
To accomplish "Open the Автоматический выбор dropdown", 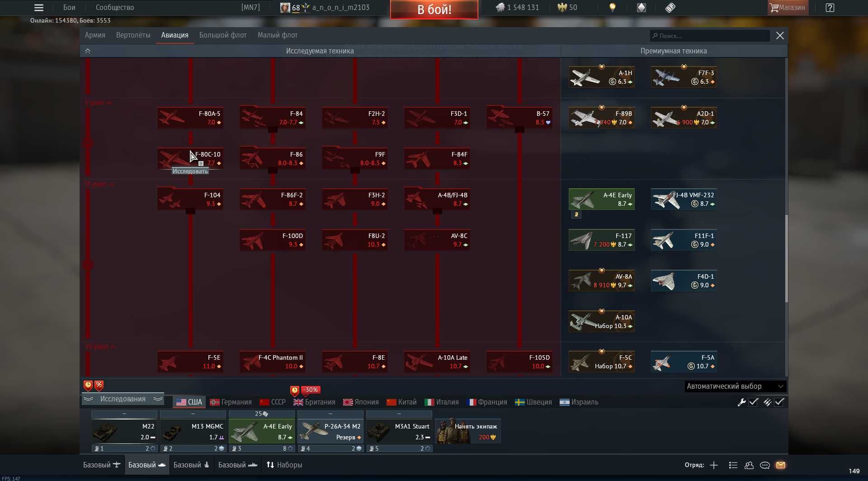I will [735, 386].
